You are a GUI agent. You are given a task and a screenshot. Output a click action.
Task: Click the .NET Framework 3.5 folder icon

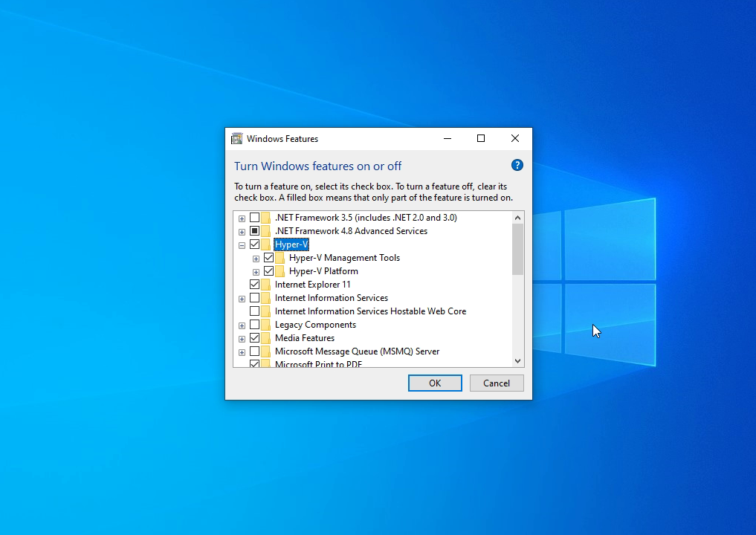[265, 218]
